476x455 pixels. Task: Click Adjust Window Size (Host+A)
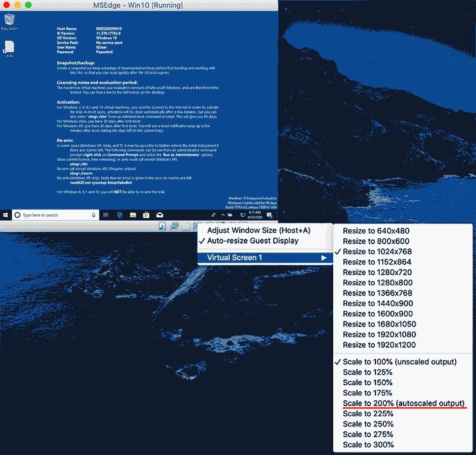[x=258, y=230]
